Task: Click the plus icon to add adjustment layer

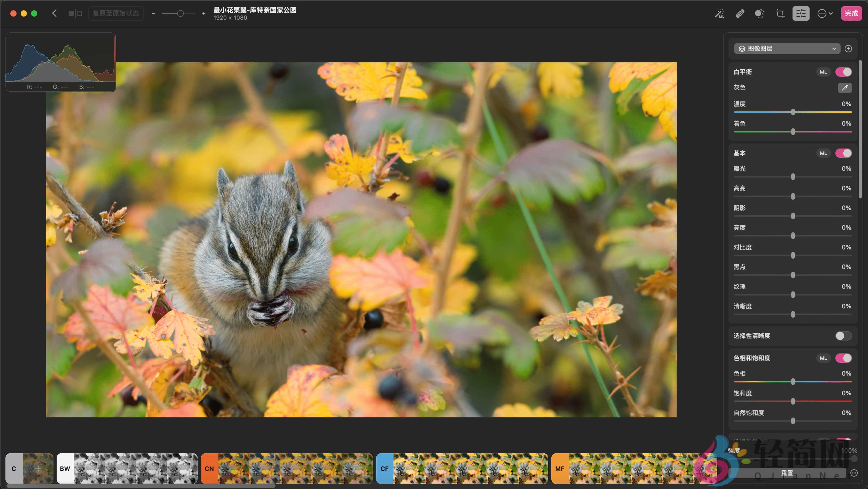Action: pos(848,49)
